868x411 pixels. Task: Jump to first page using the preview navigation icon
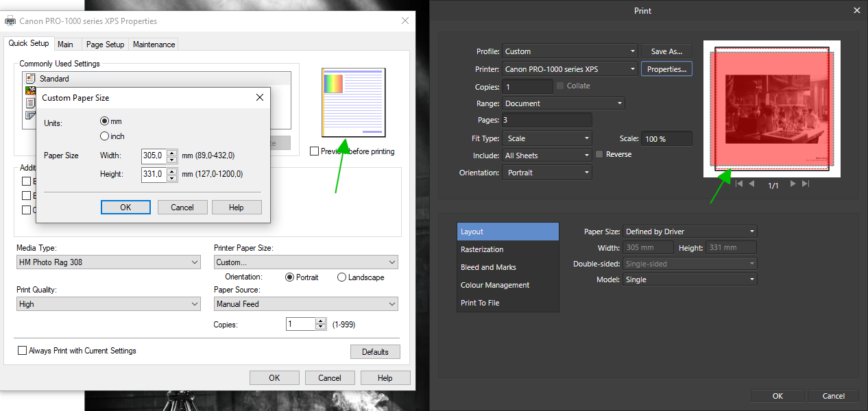tap(739, 184)
